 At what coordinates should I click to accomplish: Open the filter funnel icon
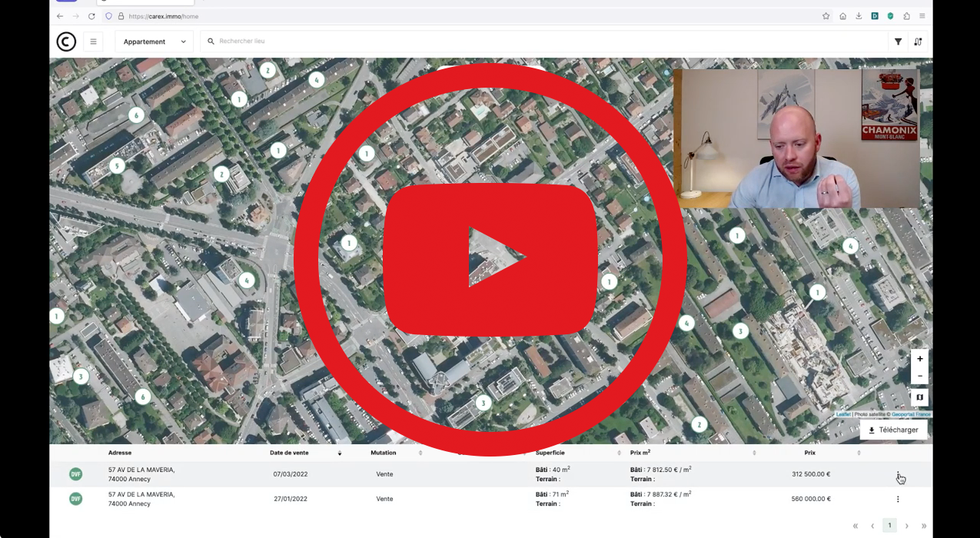[x=898, y=42]
